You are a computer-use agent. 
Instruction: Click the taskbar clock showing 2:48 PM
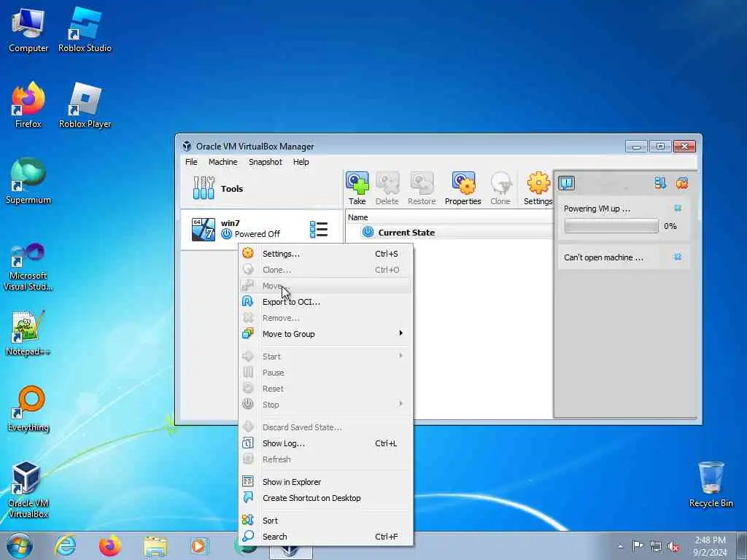710,546
